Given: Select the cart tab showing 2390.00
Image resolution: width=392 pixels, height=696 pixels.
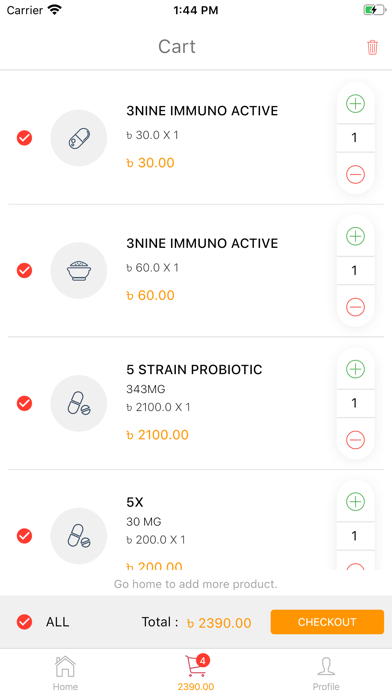Looking at the screenshot, I should click(196, 673).
